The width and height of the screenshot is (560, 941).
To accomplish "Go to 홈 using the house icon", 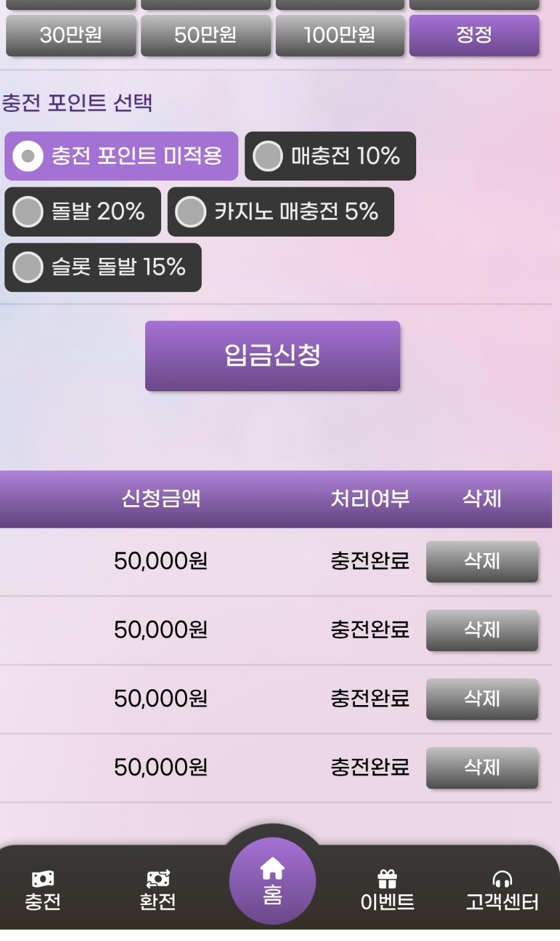I will [x=272, y=868].
